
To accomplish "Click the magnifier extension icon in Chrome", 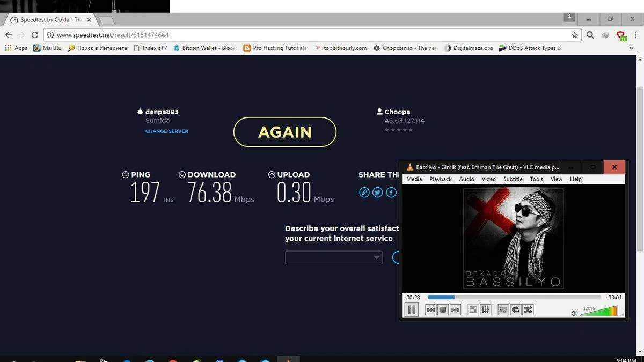I will point(590,35).
